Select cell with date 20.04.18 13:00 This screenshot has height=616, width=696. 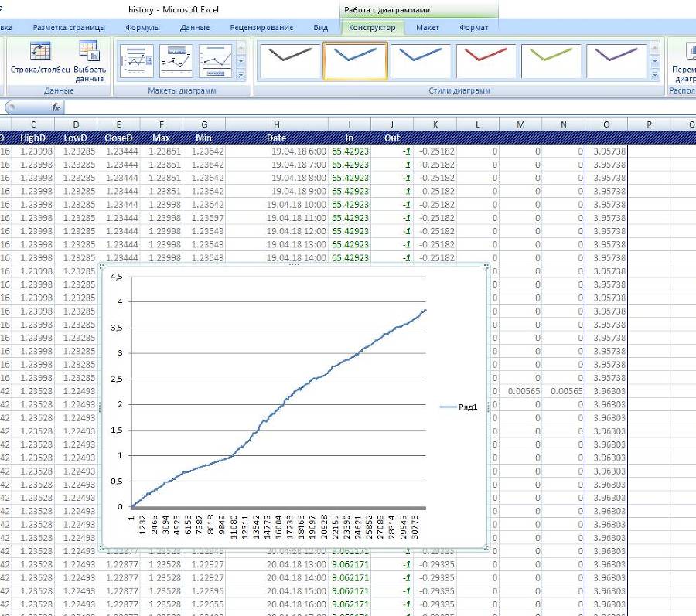click(277, 564)
